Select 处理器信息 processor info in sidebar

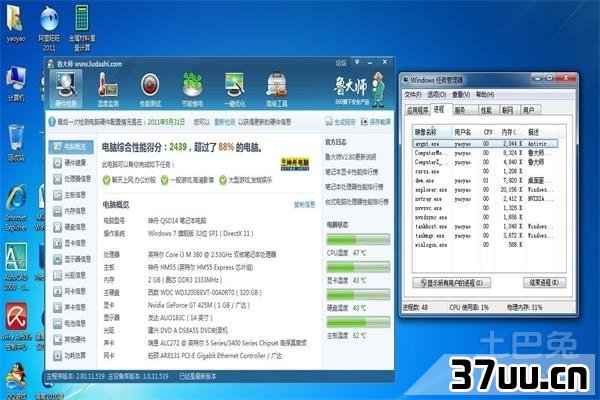tap(71, 179)
